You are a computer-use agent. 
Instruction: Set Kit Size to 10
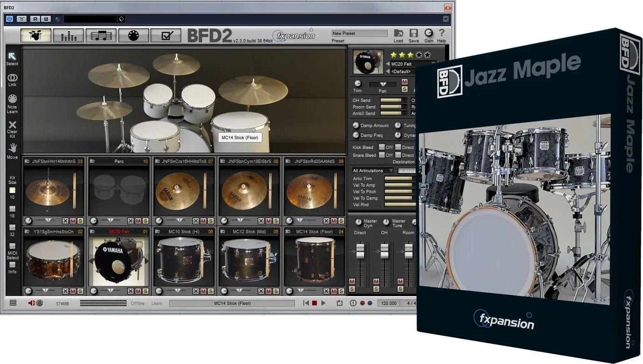[x=12, y=190]
